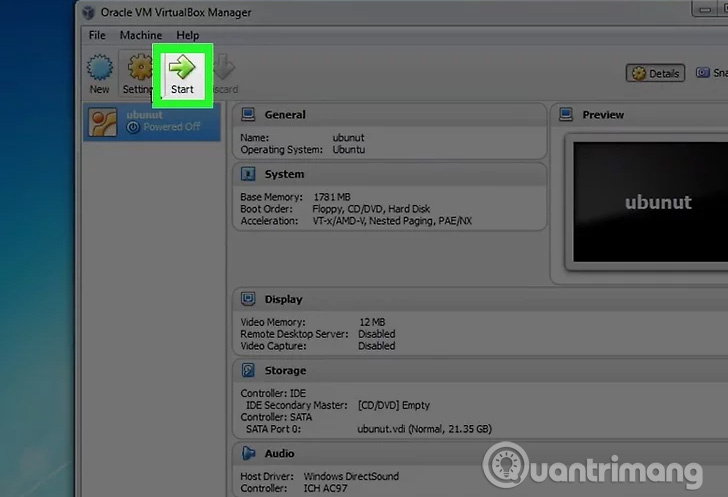
Task: Select the ubunut VM in the list
Action: [152, 122]
